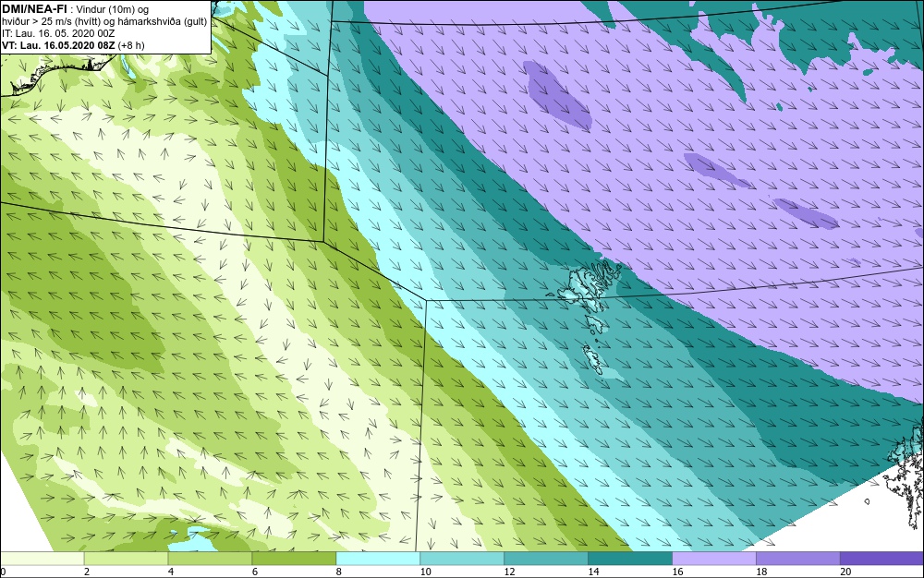The height and width of the screenshot is (578, 924).
Task: Click the 12–14 m/s teal swatch
Action: 546,558
